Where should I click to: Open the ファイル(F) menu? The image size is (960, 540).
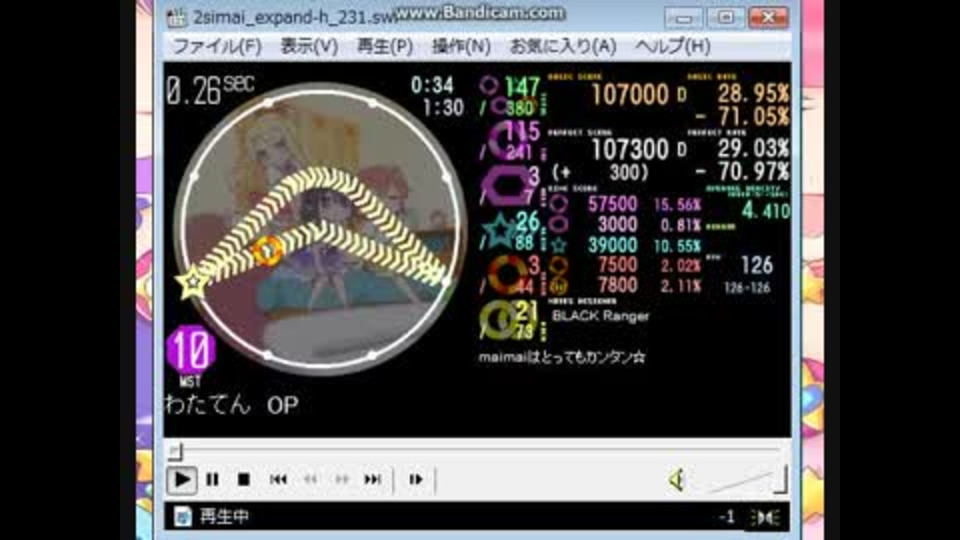click(x=217, y=47)
